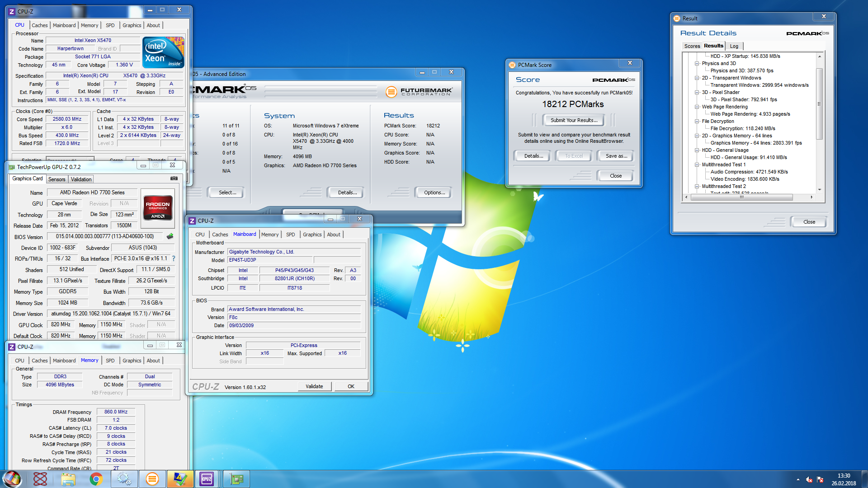Image resolution: width=868 pixels, height=488 pixels.
Task: Click the Bus Interface question mark in GPU-Z
Action: click(173, 258)
